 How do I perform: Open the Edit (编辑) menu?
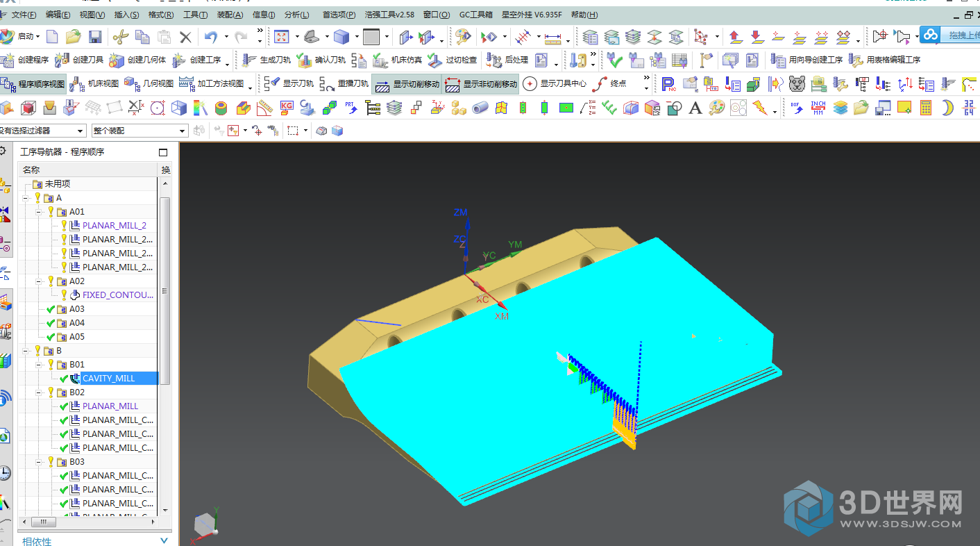click(58, 15)
